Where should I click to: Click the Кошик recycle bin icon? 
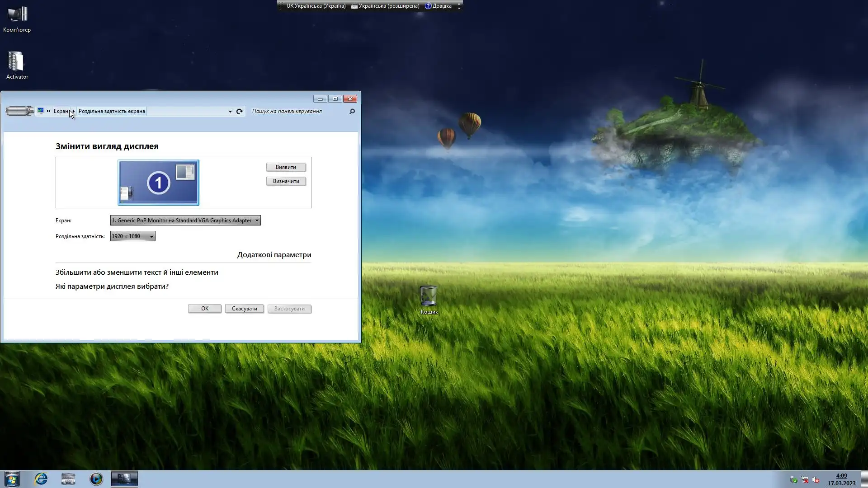point(429,300)
